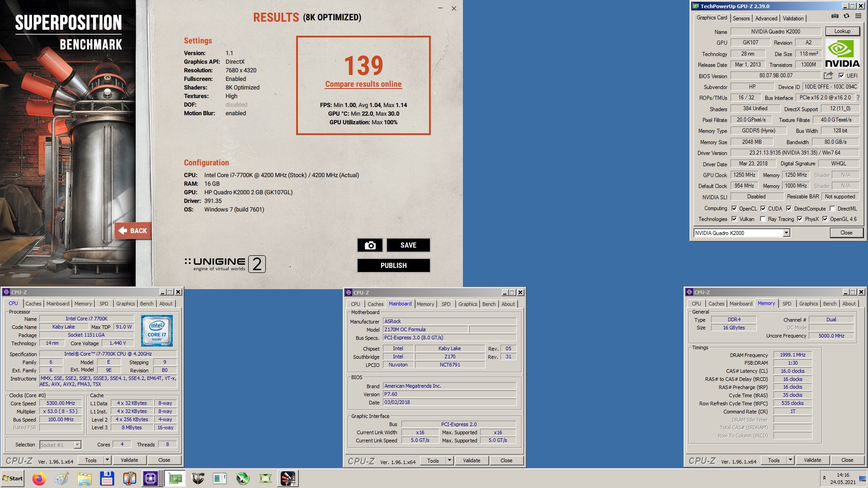Open Windows Explorer folder on the taskbar
This screenshot has height=488, width=868.
85,479
